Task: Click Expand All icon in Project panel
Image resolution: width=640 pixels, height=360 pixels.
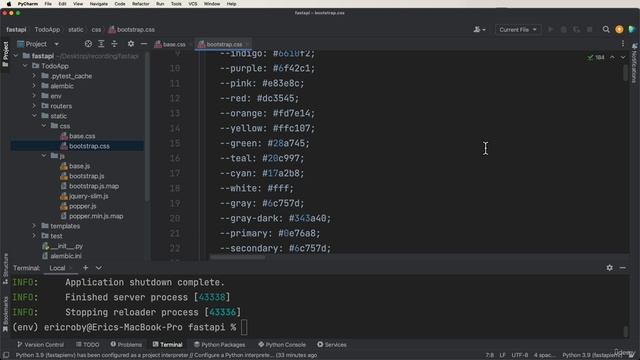Action: tap(101, 44)
